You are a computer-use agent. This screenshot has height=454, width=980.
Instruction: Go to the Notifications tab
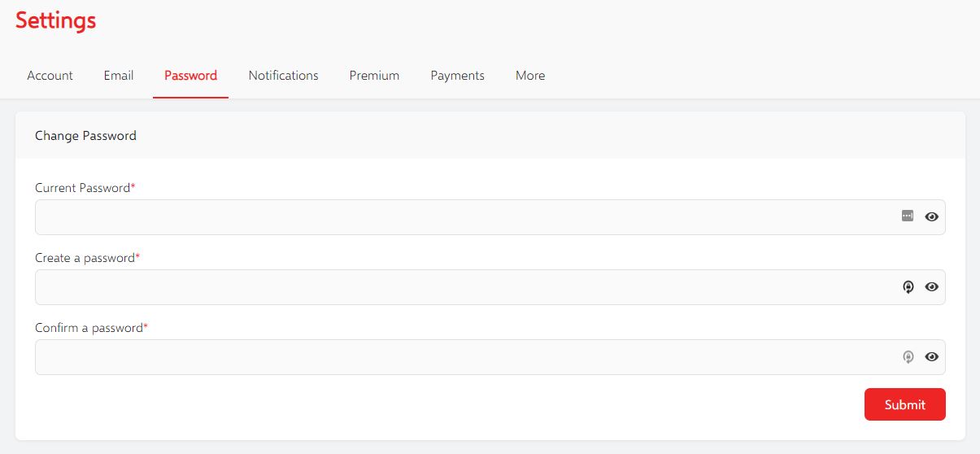[x=284, y=76]
